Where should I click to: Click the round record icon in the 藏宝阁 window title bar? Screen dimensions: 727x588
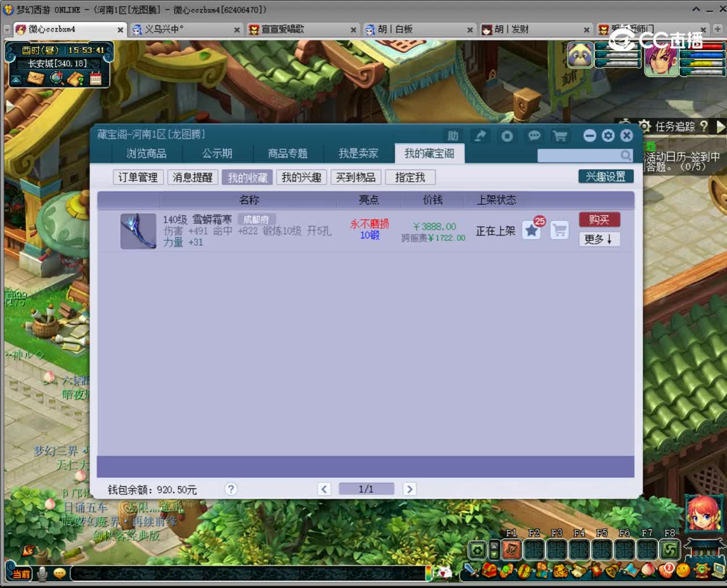(507, 136)
